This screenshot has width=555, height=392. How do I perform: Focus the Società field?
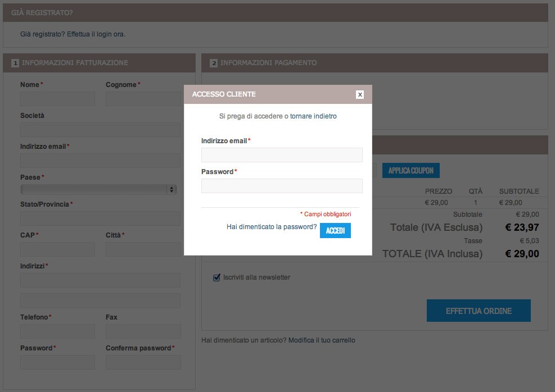click(101, 130)
